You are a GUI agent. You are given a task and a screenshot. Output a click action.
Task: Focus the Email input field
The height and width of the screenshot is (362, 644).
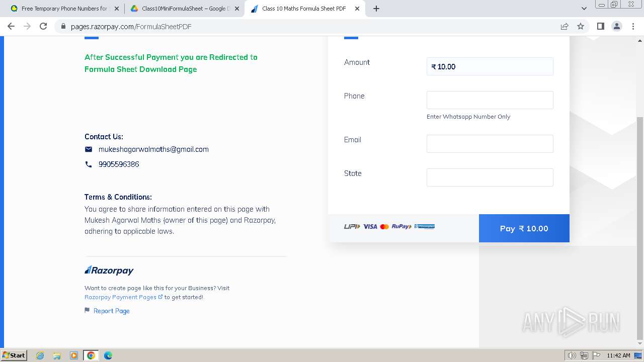click(x=490, y=144)
